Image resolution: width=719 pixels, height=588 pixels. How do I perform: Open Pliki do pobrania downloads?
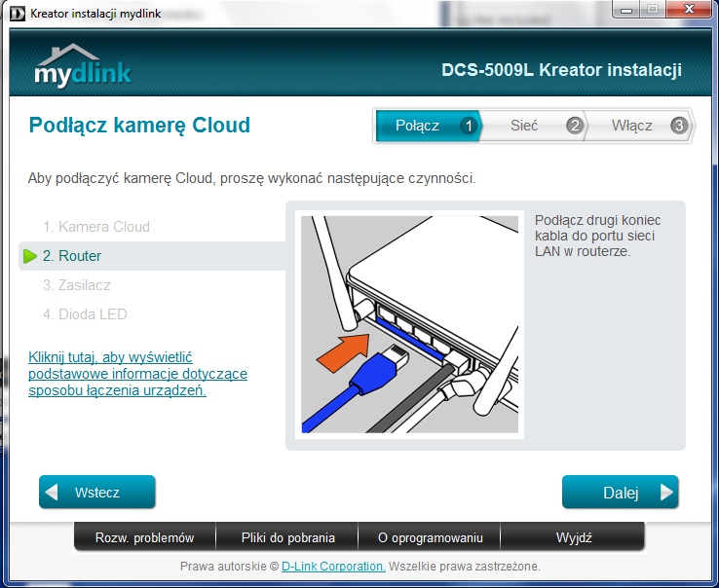pyautogui.click(x=287, y=537)
